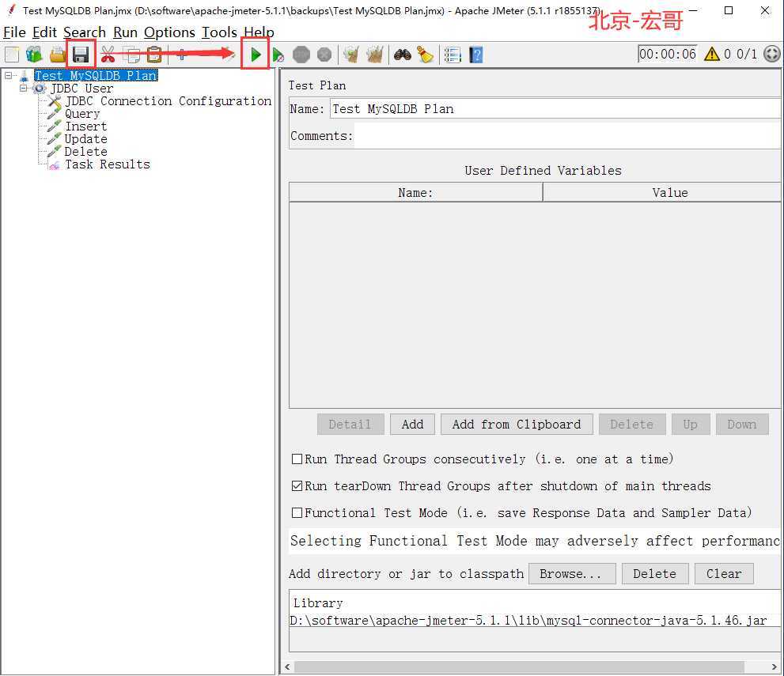Click the Cut scissors icon
784x676 pixels.
pos(108,55)
